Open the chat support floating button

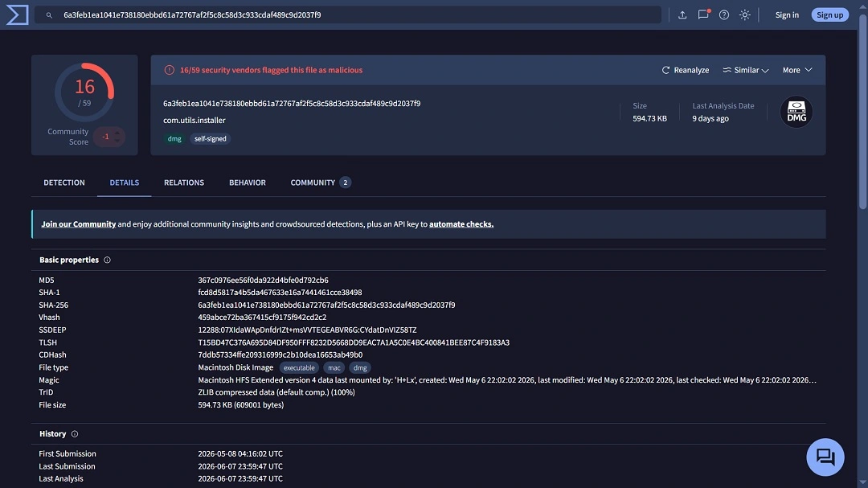825,457
